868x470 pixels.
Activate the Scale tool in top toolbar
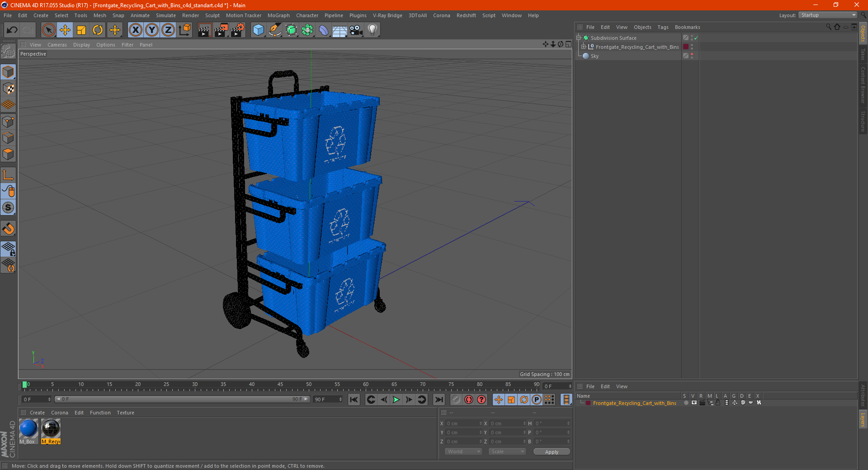[x=81, y=30]
